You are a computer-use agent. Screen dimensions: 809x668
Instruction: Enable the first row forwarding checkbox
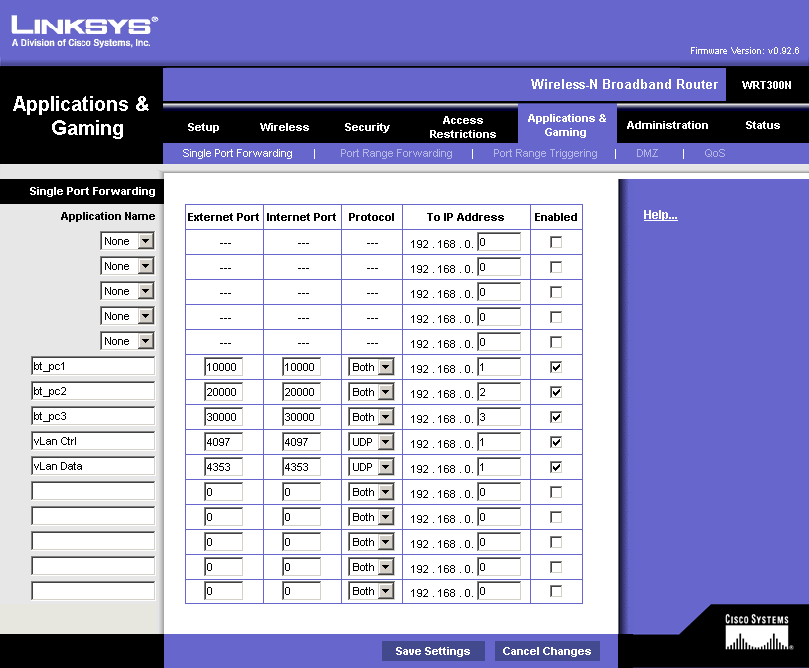pos(556,242)
